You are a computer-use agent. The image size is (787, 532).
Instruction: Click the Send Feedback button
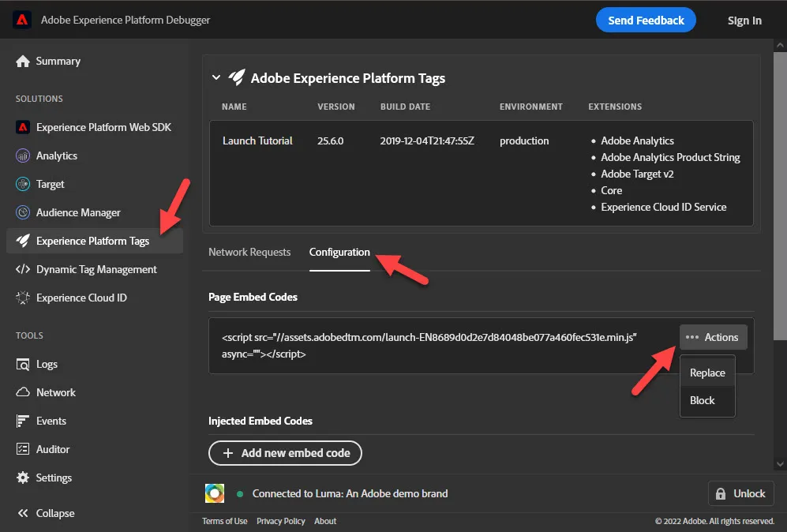[x=646, y=20]
